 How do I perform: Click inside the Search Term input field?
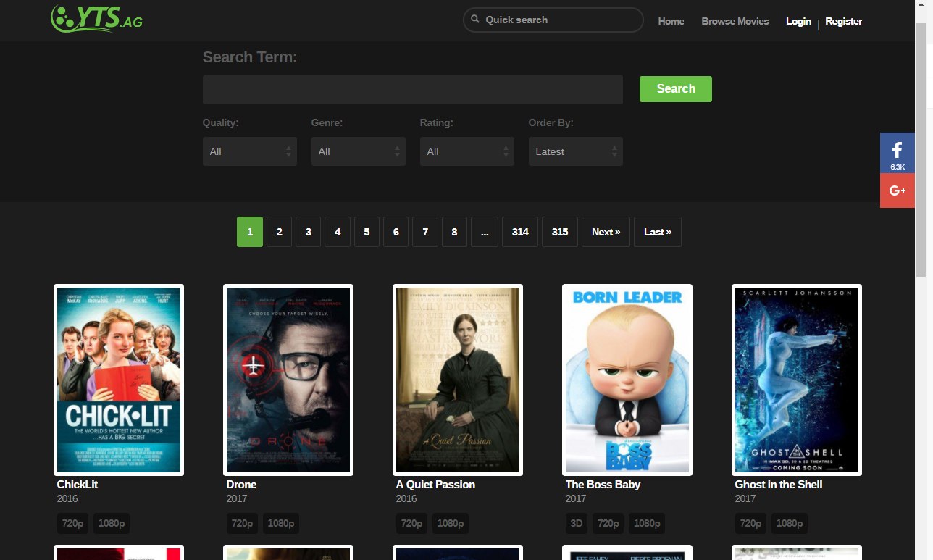(x=413, y=89)
